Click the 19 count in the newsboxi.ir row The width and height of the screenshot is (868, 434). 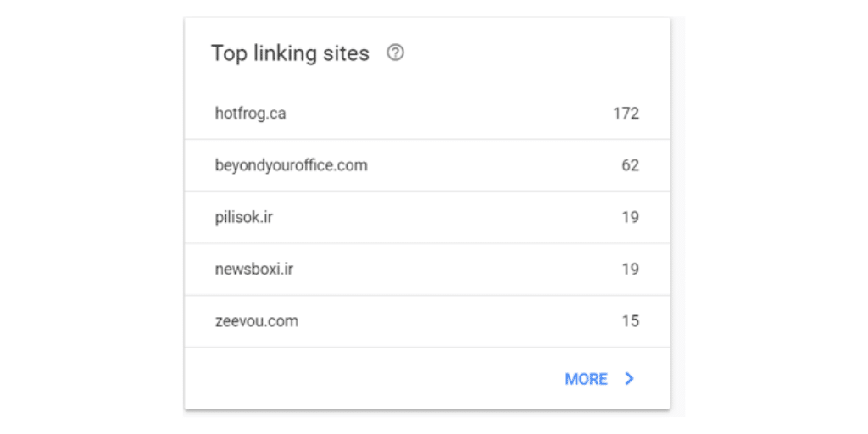click(x=630, y=270)
